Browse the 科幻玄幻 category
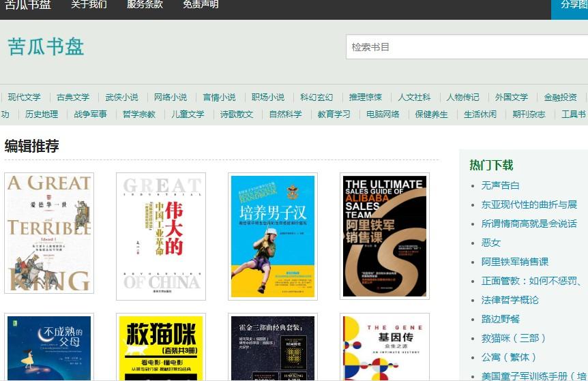 [317, 97]
